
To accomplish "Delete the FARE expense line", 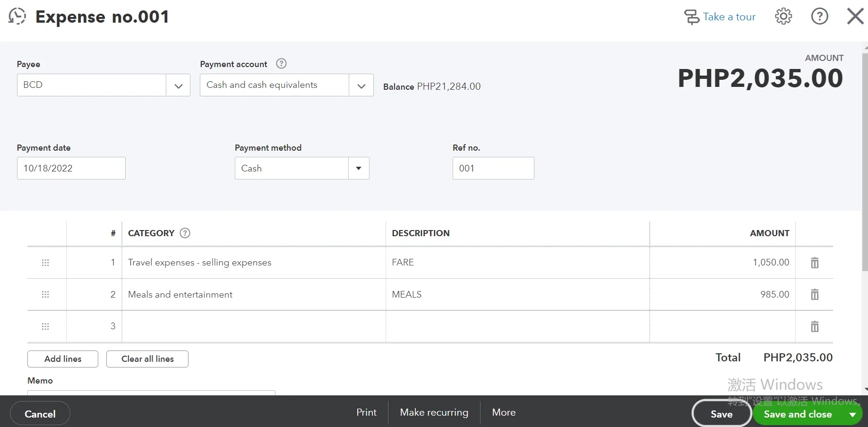I will (x=815, y=263).
